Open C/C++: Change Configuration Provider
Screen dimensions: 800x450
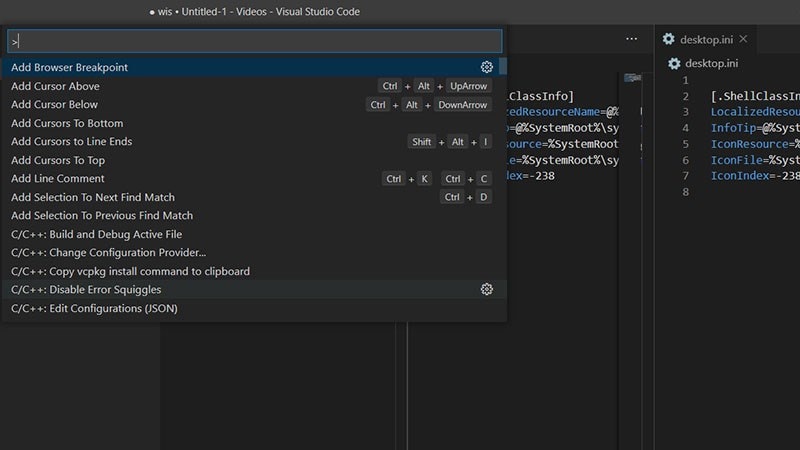[254, 253]
